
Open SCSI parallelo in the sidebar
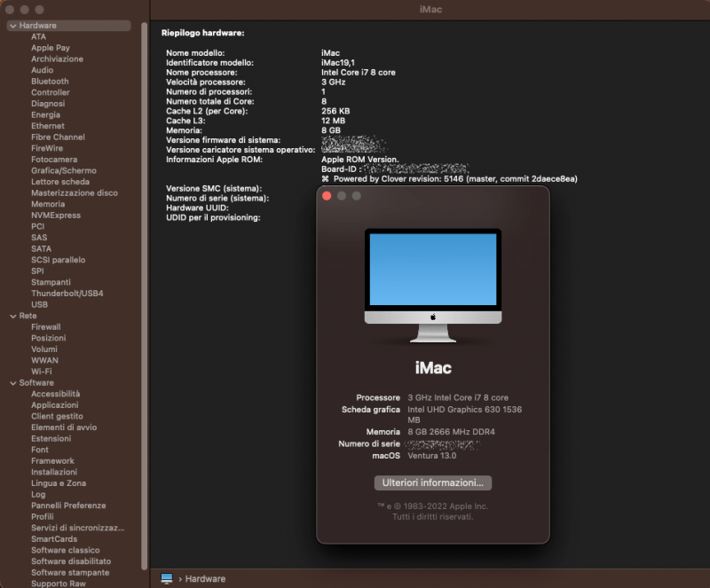pyautogui.click(x=58, y=260)
